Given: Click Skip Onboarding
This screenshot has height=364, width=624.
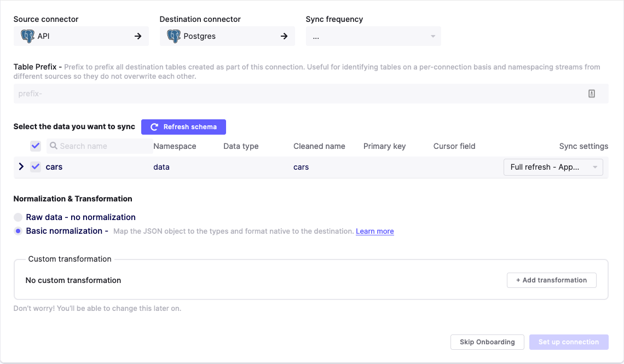Looking at the screenshot, I should [x=487, y=342].
